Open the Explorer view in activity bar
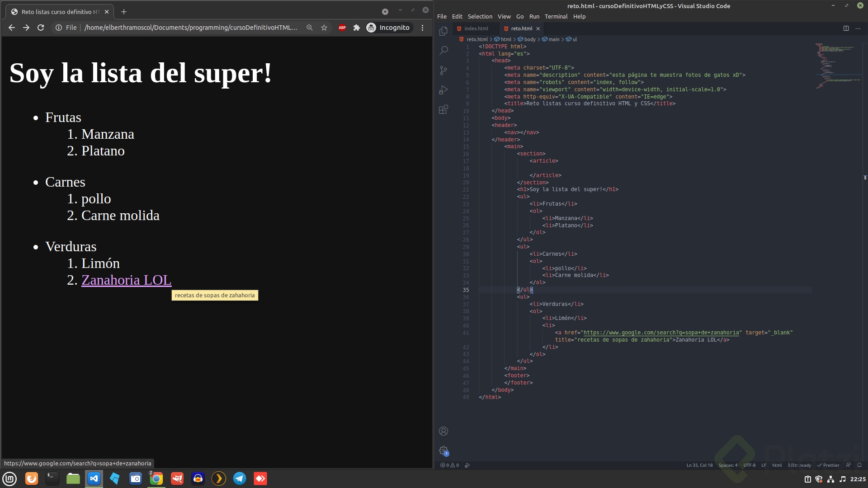 click(x=443, y=31)
